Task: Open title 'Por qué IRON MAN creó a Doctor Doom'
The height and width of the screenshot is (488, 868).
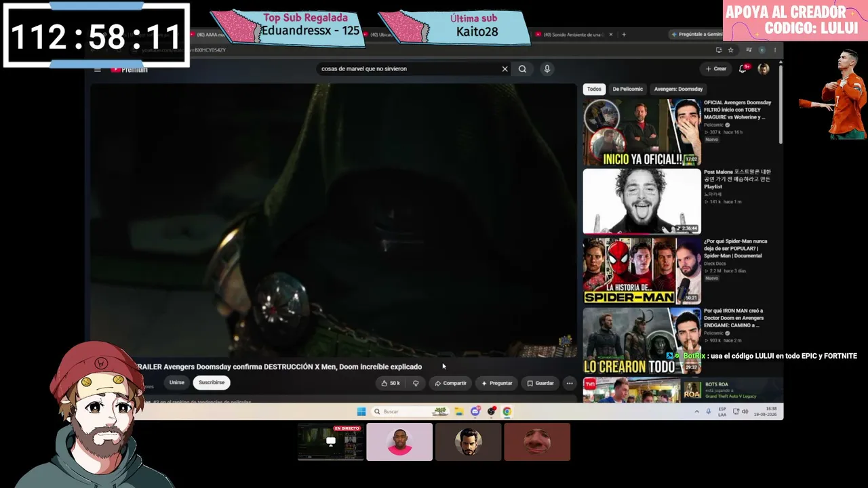Action: pos(734,318)
